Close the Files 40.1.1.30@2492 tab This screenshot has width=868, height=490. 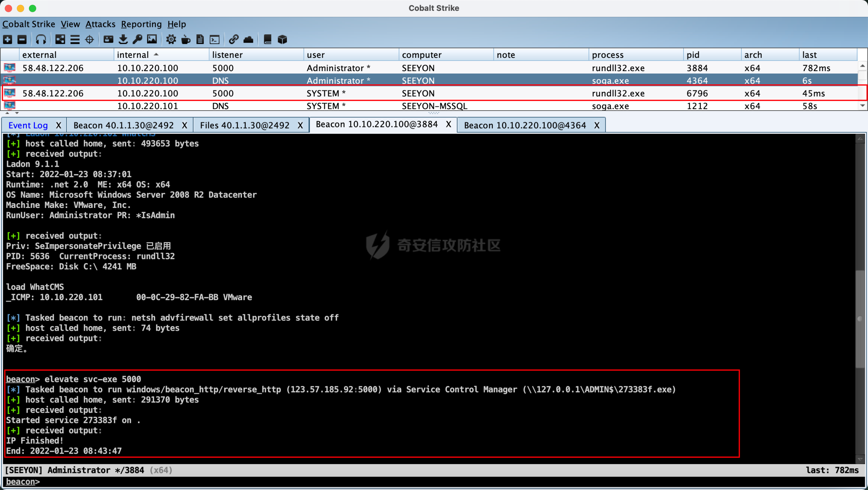tap(300, 125)
